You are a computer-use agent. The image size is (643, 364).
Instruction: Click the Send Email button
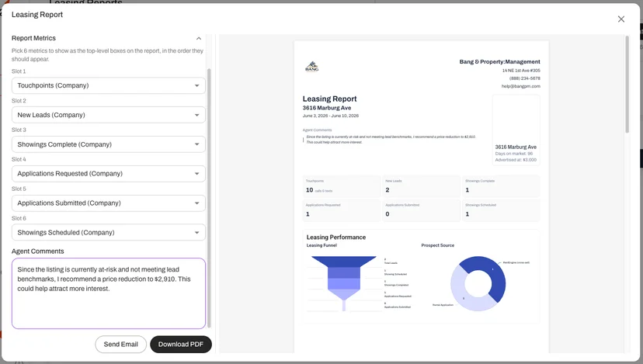click(x=120, y=345)
